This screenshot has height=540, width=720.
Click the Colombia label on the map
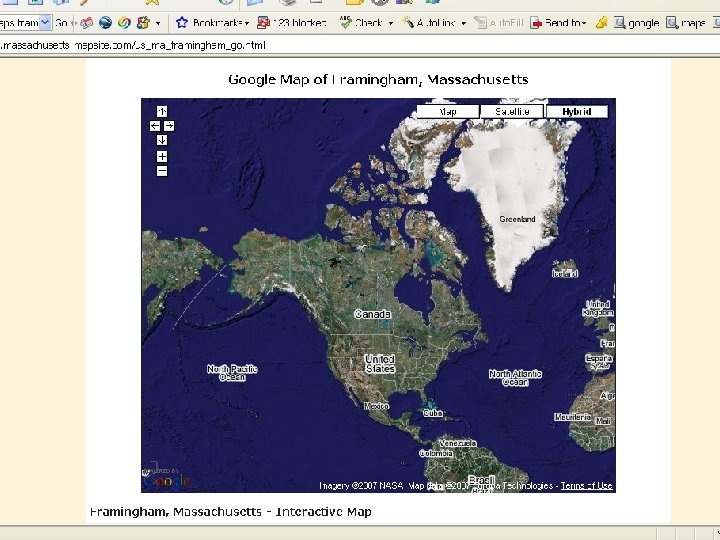436,454
